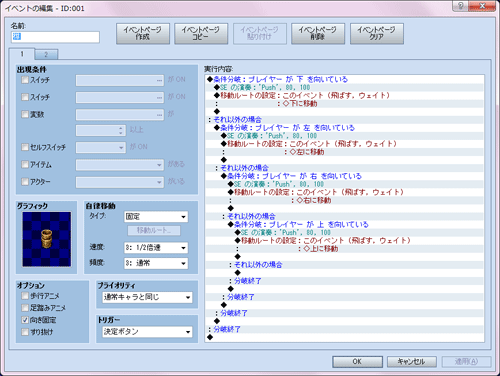
Task: Select the ◇右に移動 command line
Action: 344,200
